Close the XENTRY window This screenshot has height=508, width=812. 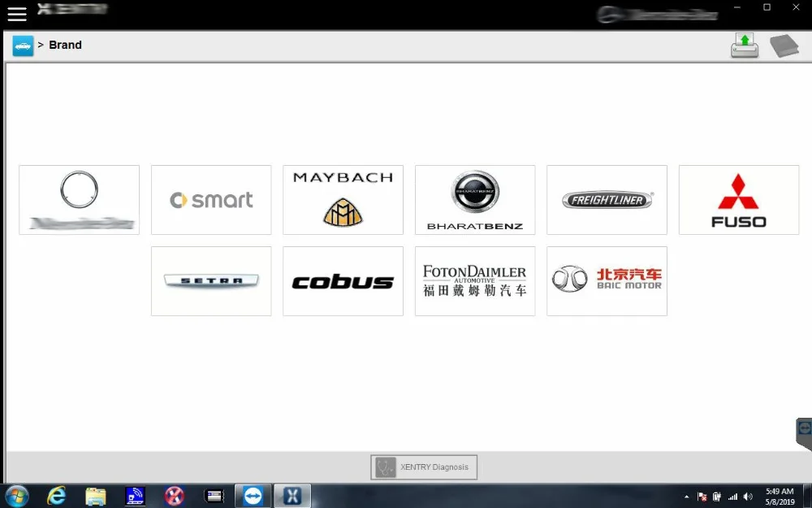pos(796,7)
